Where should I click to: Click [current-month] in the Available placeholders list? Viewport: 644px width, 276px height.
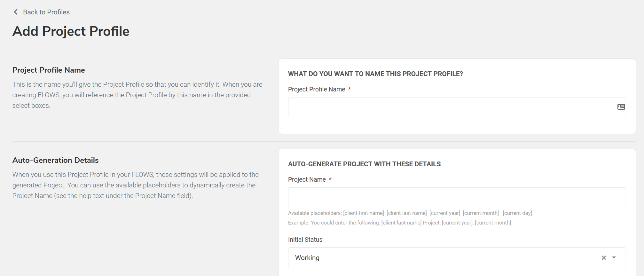481,213
